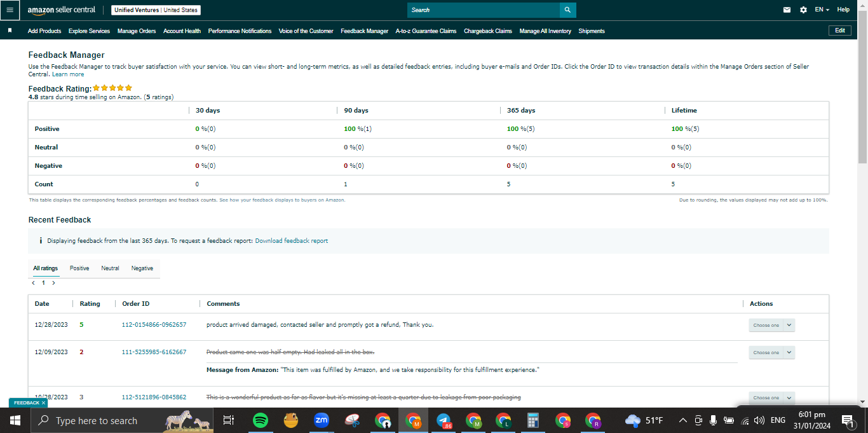Open the mail messages icon
This screenshot has width=868, height=433.
(x=787, y=10)
